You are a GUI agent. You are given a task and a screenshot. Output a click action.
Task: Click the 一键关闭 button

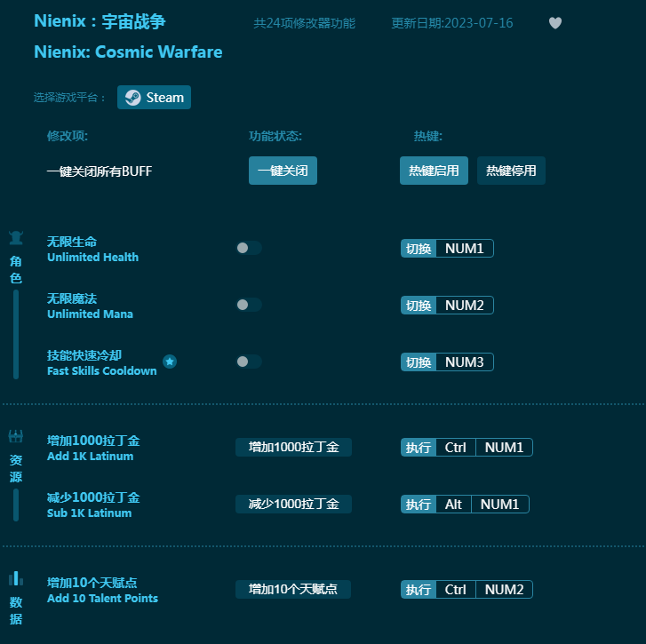pyautogui.click(x=283, y=171)
